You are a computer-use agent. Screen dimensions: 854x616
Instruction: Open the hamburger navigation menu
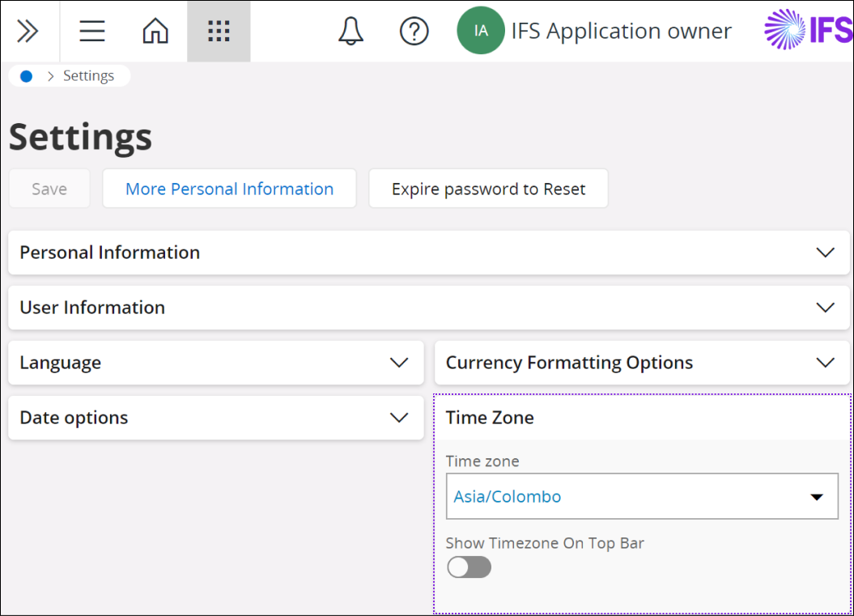pos(91,31)
